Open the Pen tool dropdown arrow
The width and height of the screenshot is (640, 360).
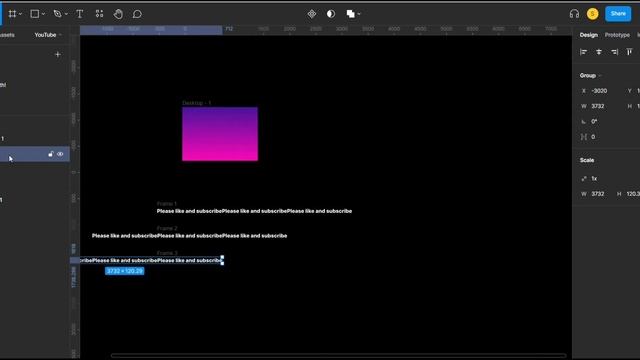[x=66, y=14]
